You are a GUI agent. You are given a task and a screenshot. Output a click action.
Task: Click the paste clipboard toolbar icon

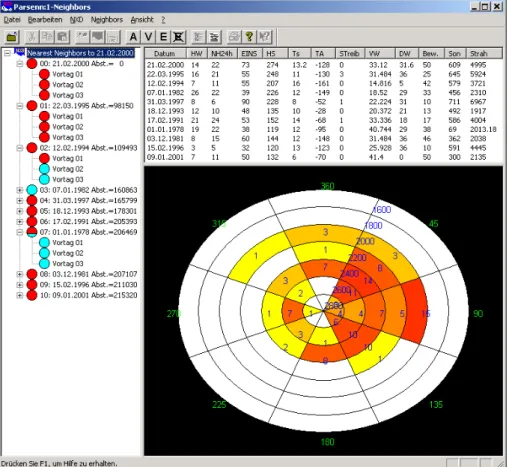62,37
